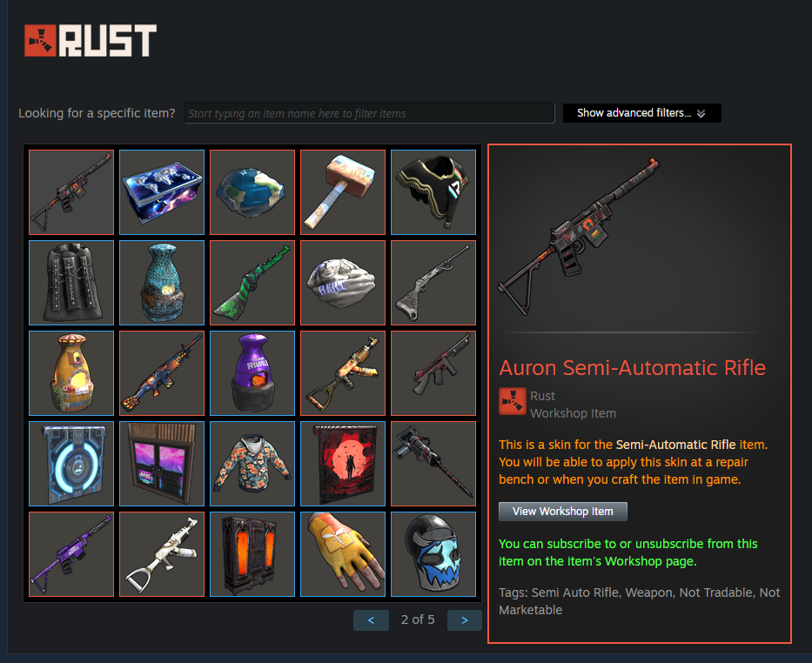Choose the blue skull facemask item

(433, 554)
